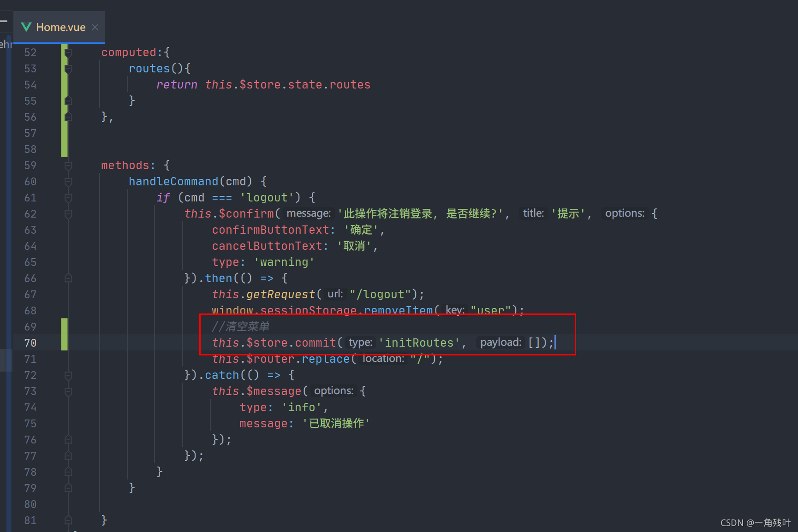Screen dimensions: 798x532
Task: Click the 'logout' string on line 61
Action: (x=267, y=198)
